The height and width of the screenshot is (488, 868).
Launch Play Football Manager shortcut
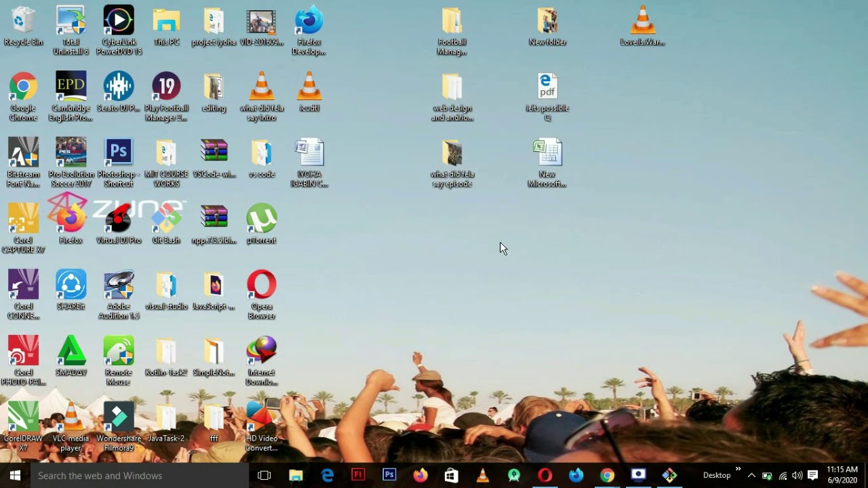pos(166,96)
